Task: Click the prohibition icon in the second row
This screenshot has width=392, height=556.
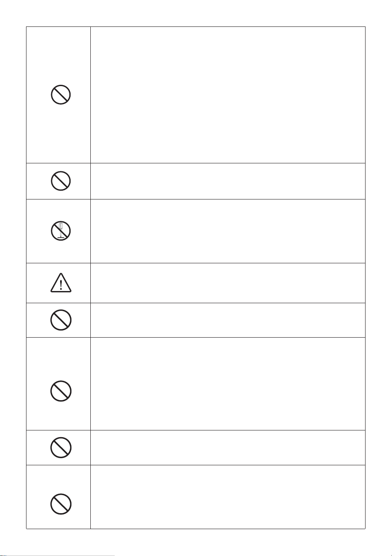Action: click(x=61, y=181)
